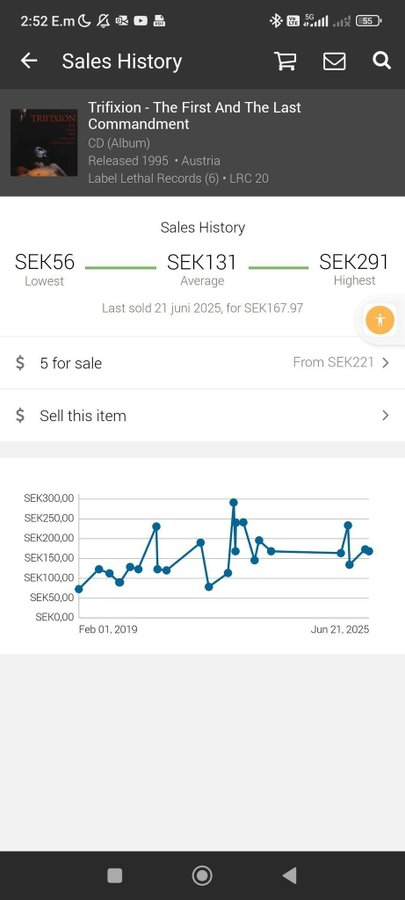Tap the Android home navigation button
Viewport: 405px width, 900px height.
click(202, 875)
